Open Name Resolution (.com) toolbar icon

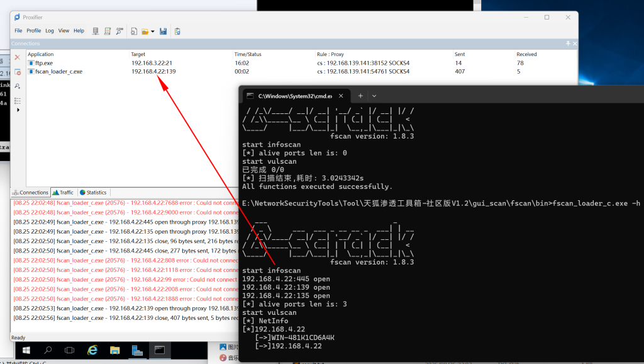pos(119,31)
